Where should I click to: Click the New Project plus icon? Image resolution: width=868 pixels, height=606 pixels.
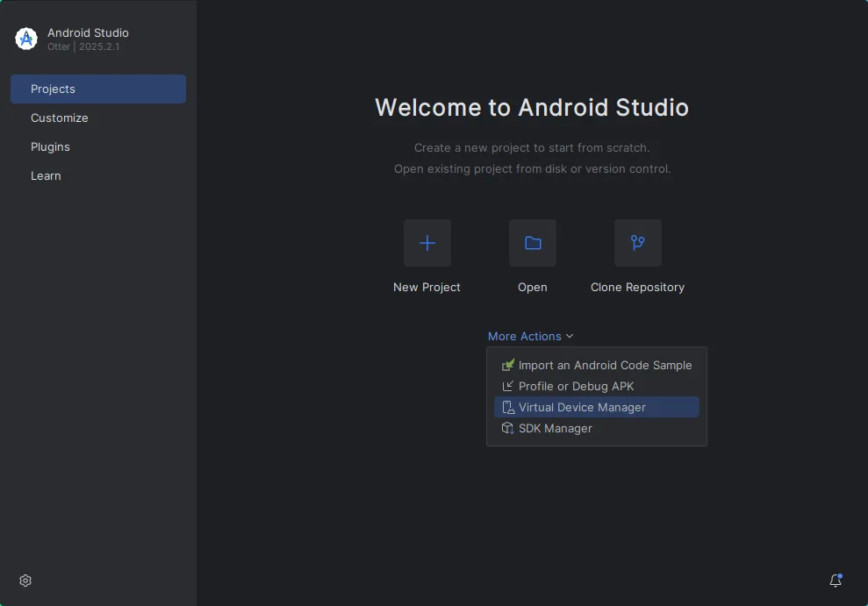(x=427, y=242)
